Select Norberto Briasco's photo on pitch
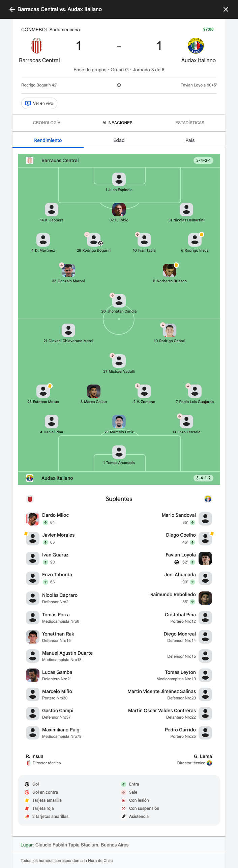Image resolution: width=238 pixels, height=868 pixels. point(170,270)
